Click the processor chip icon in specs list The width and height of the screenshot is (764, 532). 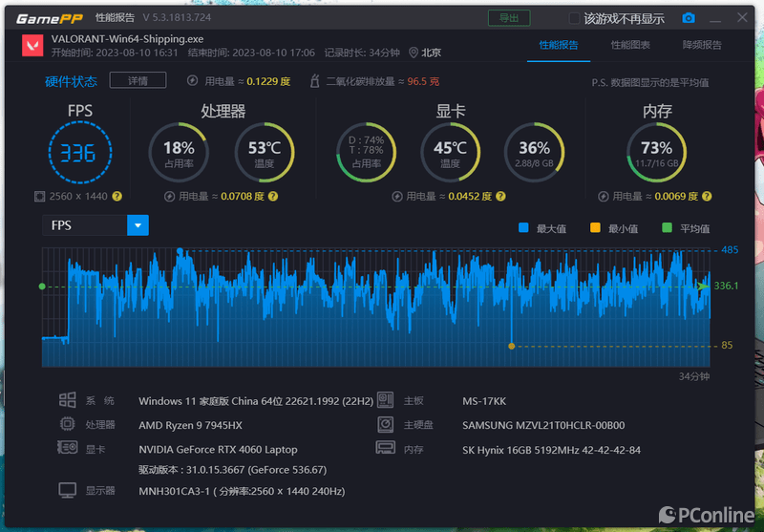67,424
